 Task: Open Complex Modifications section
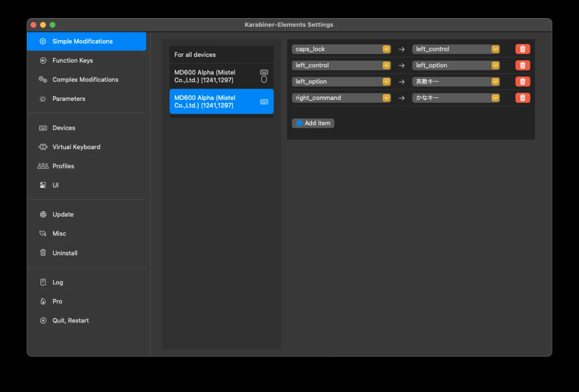point(85,79)
